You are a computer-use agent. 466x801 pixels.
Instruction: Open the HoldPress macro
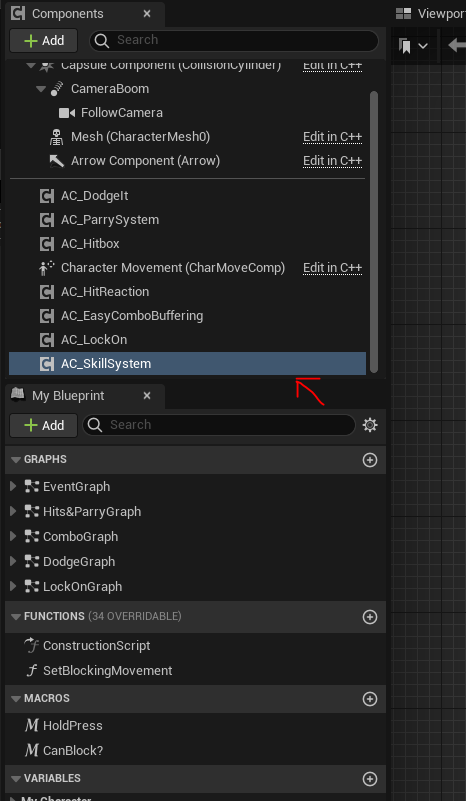pos(73,725)
